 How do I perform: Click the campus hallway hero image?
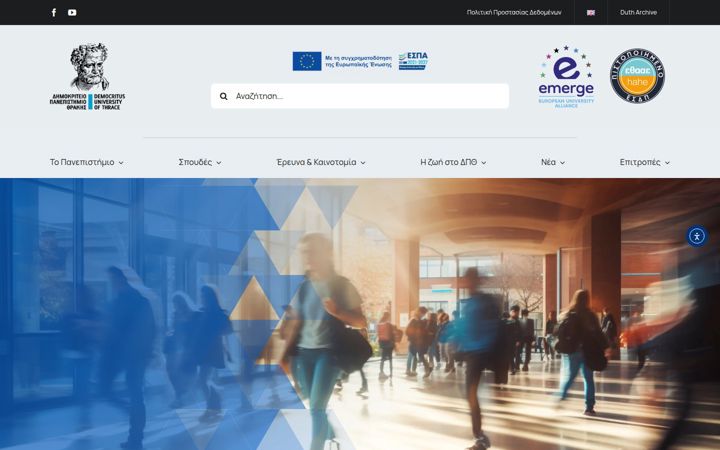(360, 314)
